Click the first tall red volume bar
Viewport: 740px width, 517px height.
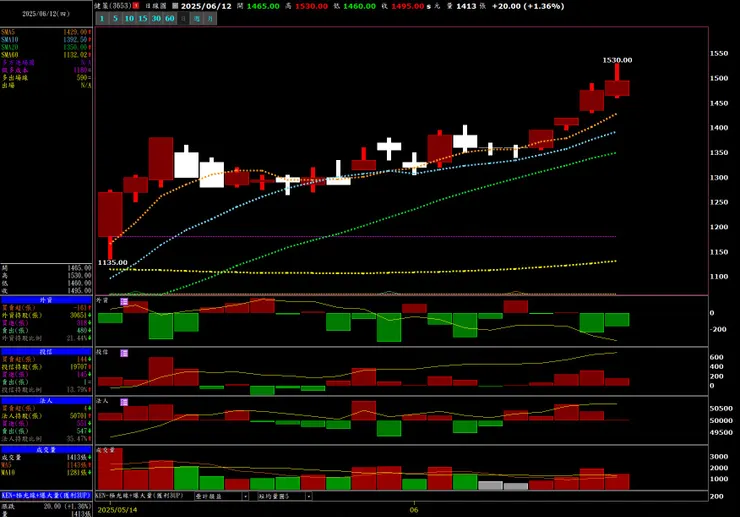point(110,469)
